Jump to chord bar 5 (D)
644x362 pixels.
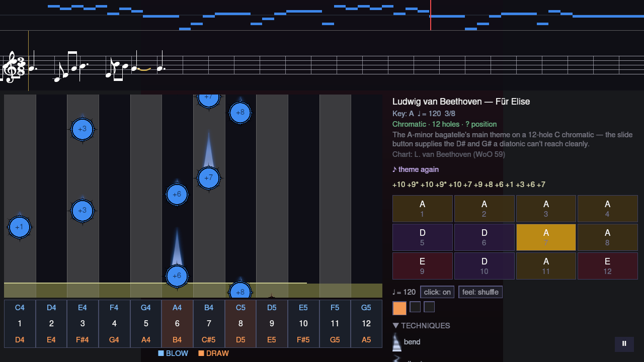422,237
